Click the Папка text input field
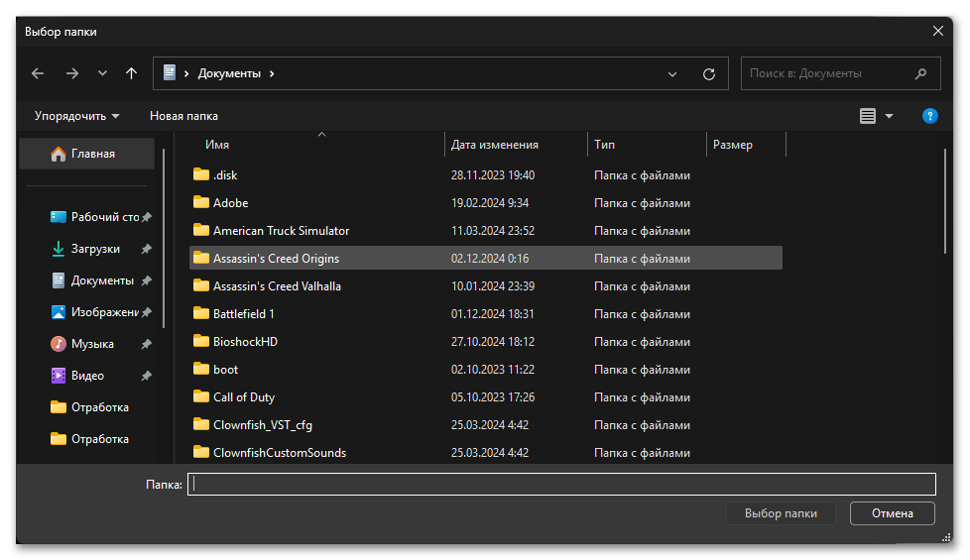Image resolution: width=970 pixels, height=560 pixels. pyautogui.click(x=561, y=484)
